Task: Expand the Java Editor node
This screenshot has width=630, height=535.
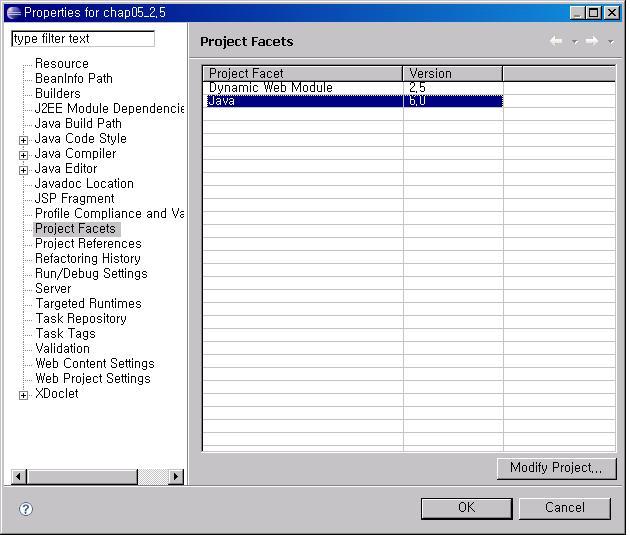Action: pyautogui.click(x=24, y=170)
